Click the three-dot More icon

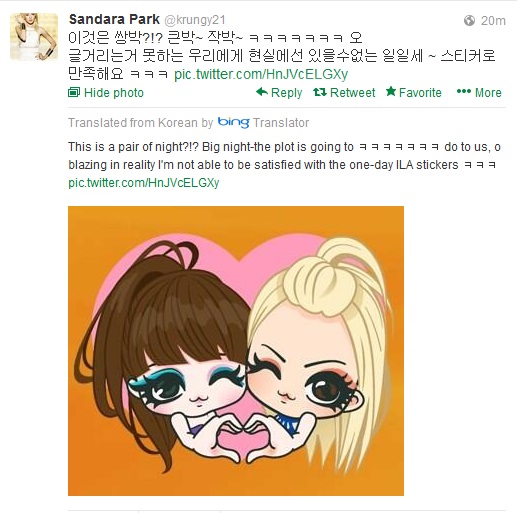464,91
